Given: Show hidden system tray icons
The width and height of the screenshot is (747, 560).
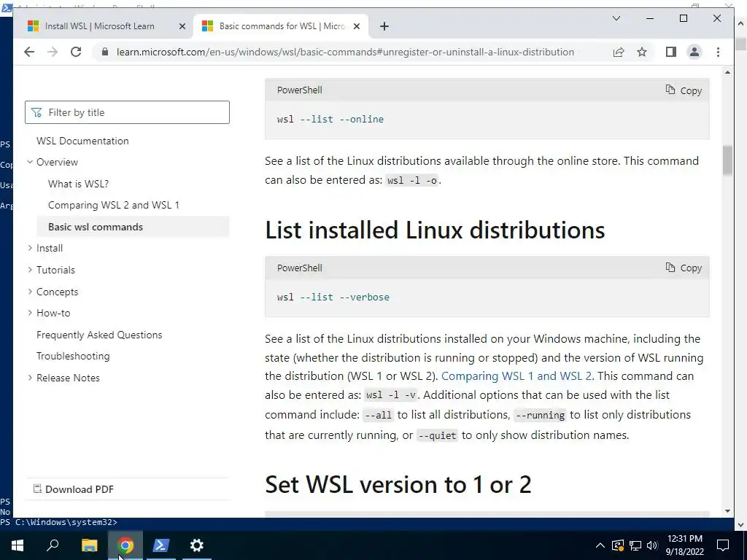Looking at the screenshot, I should point(600,545).
